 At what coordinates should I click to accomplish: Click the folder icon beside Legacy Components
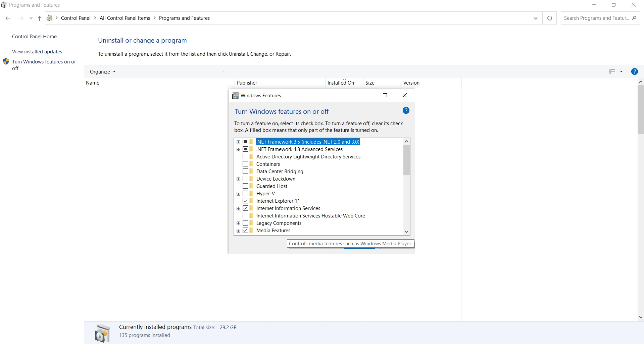click(x=251, y=223)
